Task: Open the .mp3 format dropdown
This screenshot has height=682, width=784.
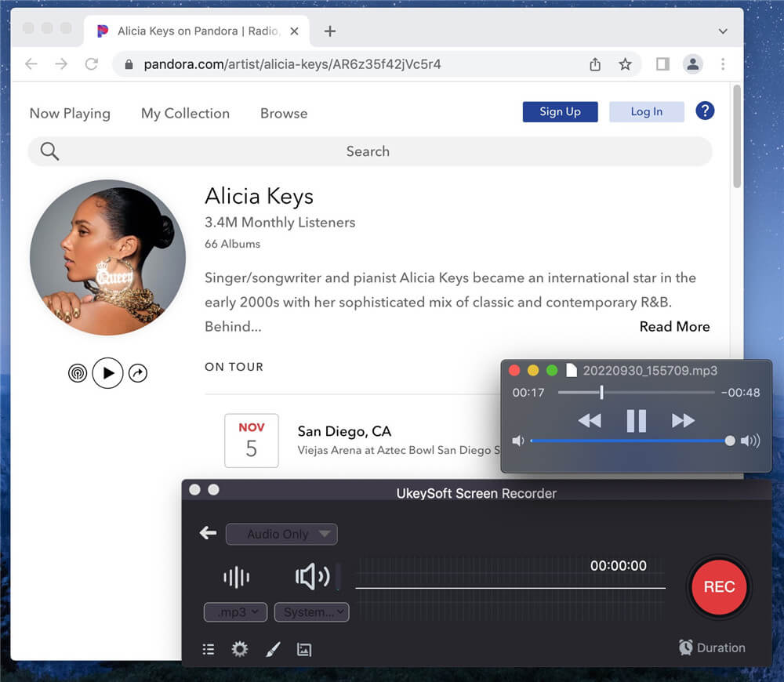Action: pyautogui.click(x=235, y=612)
